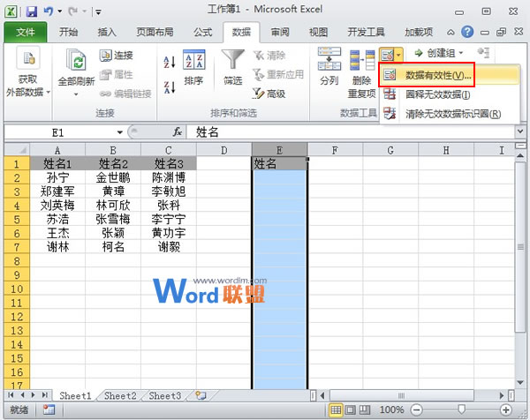Switch to Normal view in status bar
530x420 pixels.
click(x=337, y=411)
